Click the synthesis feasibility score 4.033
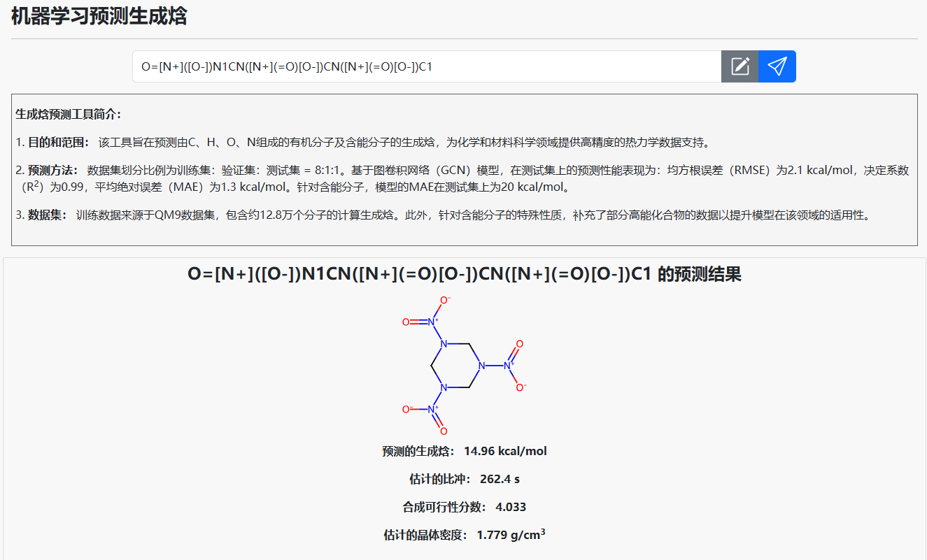This screenshot has height=560, width=927. click(511, 507)
